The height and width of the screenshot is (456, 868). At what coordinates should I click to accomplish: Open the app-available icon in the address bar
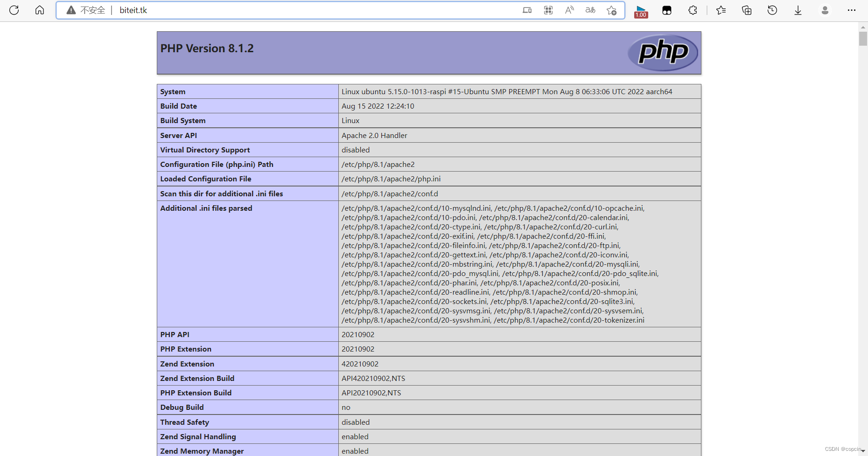pos(527,10)
